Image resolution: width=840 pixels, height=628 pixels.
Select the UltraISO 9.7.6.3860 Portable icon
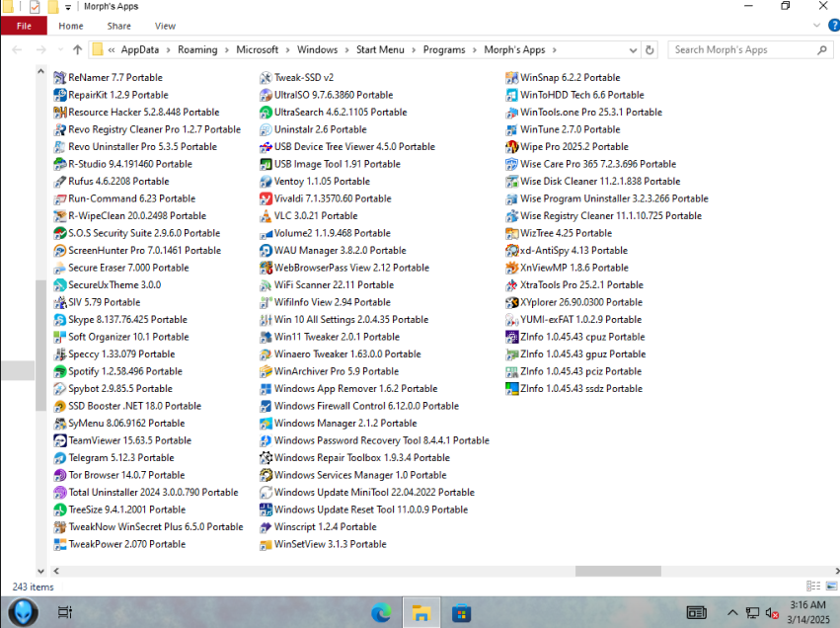point(266,95)
